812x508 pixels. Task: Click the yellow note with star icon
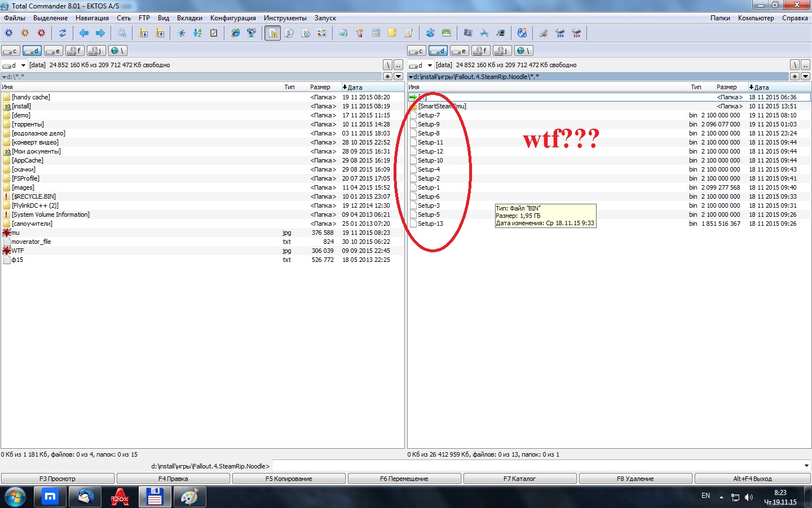[392, 33]
